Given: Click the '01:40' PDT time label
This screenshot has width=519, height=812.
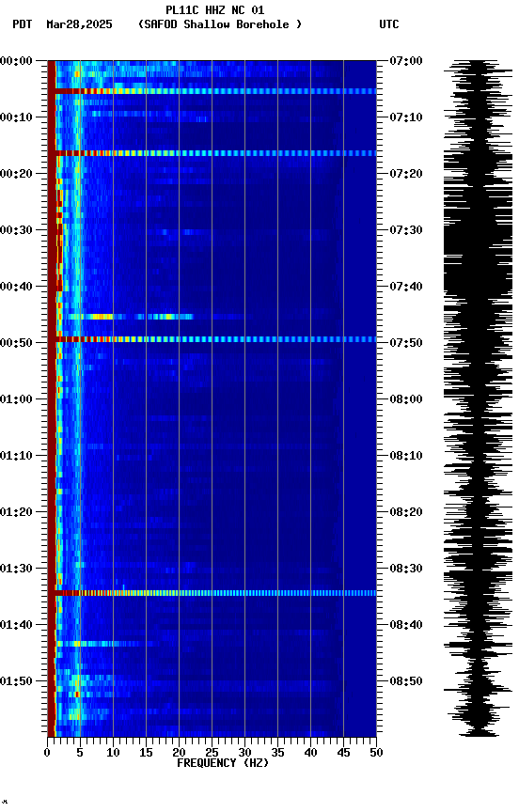Looking at the screenshot, I should tap(16, 626).
